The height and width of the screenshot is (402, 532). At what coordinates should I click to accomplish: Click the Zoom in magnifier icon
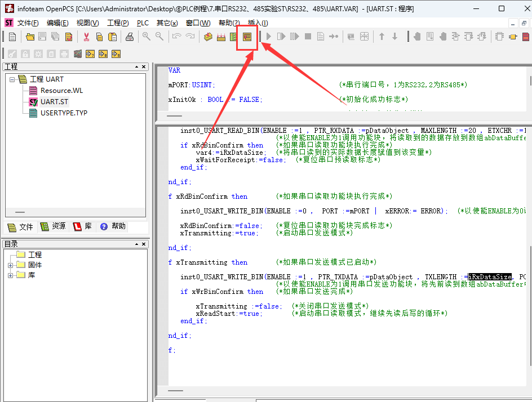[146, 37]
